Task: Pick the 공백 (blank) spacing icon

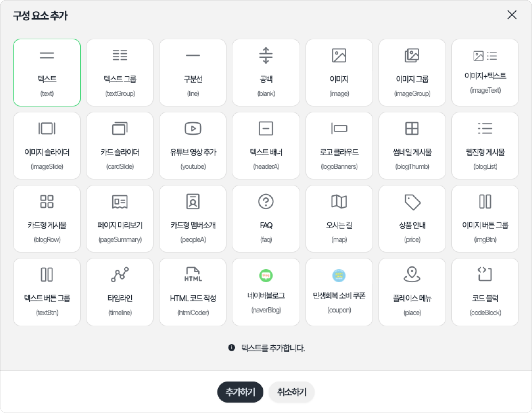Action: 266,55
